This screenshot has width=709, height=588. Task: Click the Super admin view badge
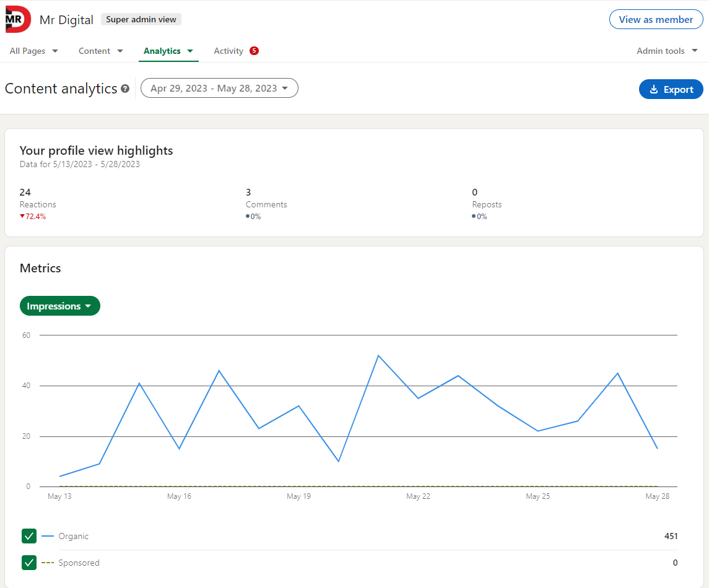point(141,19)
